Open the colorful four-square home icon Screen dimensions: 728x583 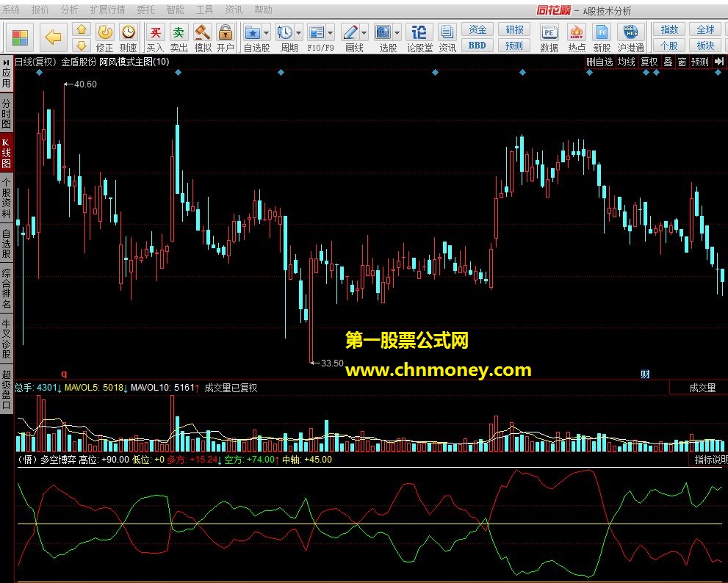[20, 37]
